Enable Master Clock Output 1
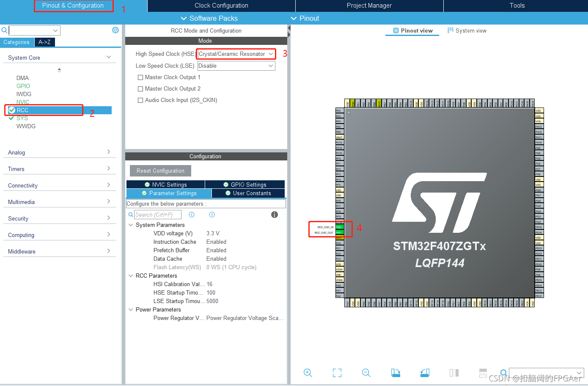This screenshot has height=386, width=588. click(x=140, y=77)
